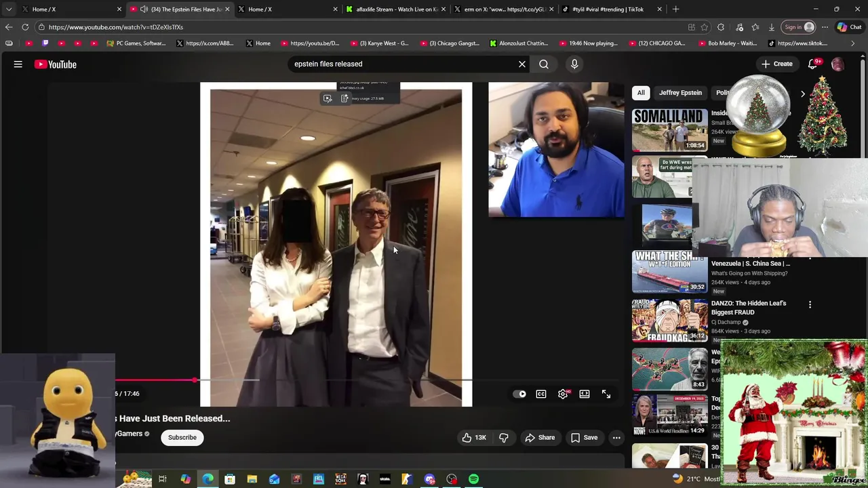The image size is (868, 488).
Task: Open Task View on taskbar
Action: coord(163,479)
